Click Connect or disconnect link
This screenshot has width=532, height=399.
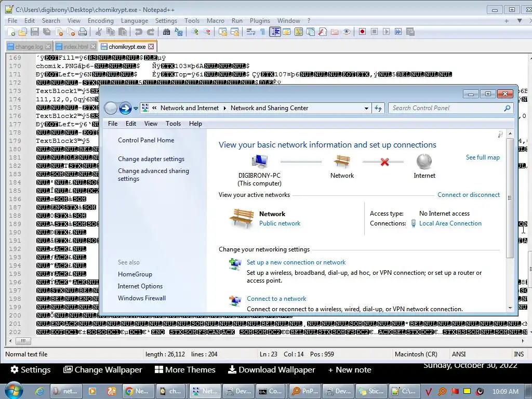pyautogui.click(x=468, y=195)
